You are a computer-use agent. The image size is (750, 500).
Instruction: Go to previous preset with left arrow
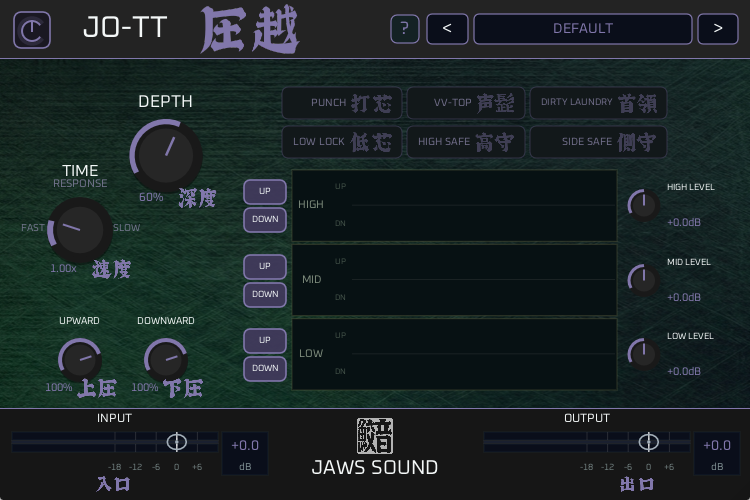point(447,29)
